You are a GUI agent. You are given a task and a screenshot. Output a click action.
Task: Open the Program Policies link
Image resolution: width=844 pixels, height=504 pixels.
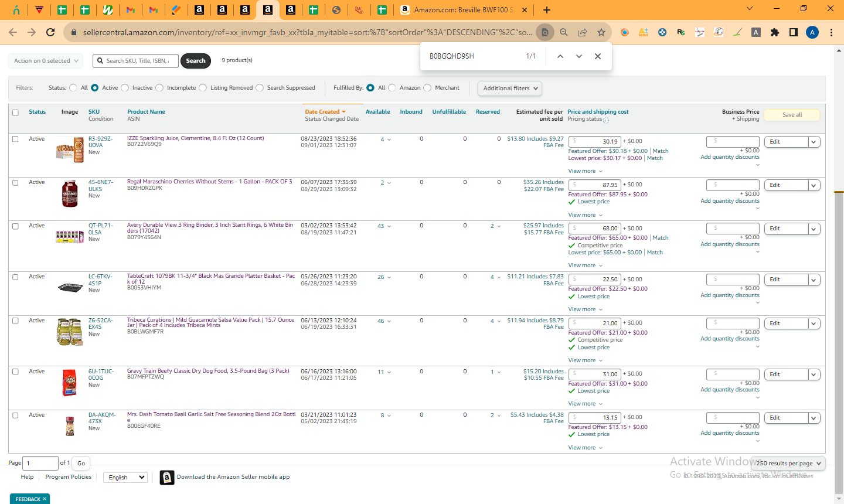pos(69,477)
